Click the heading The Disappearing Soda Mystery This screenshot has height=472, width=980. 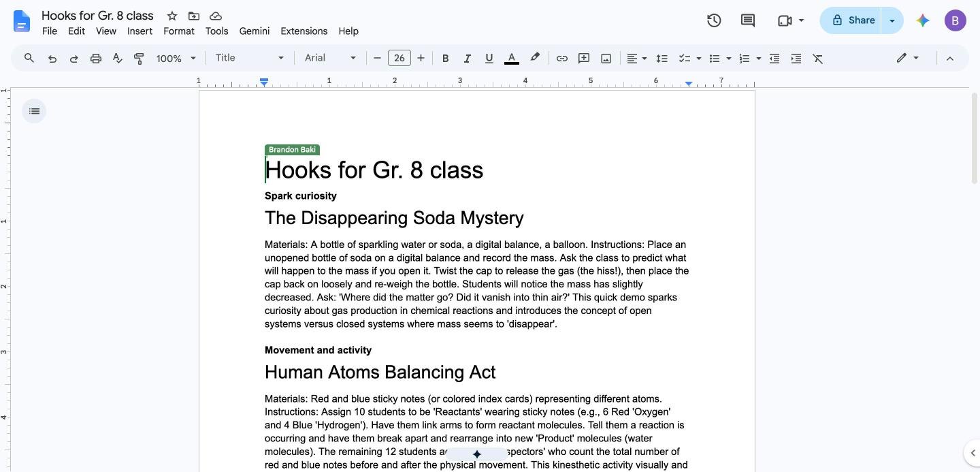[x=394, y=218]
